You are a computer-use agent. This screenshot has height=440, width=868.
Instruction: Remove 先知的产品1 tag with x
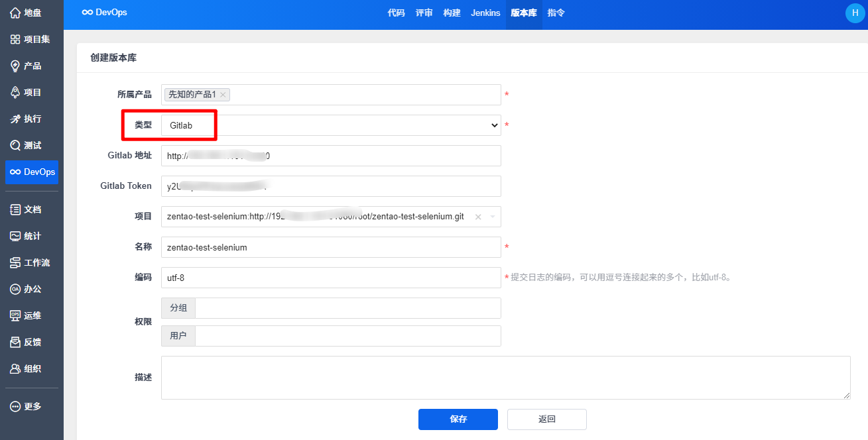click(223, 95)
